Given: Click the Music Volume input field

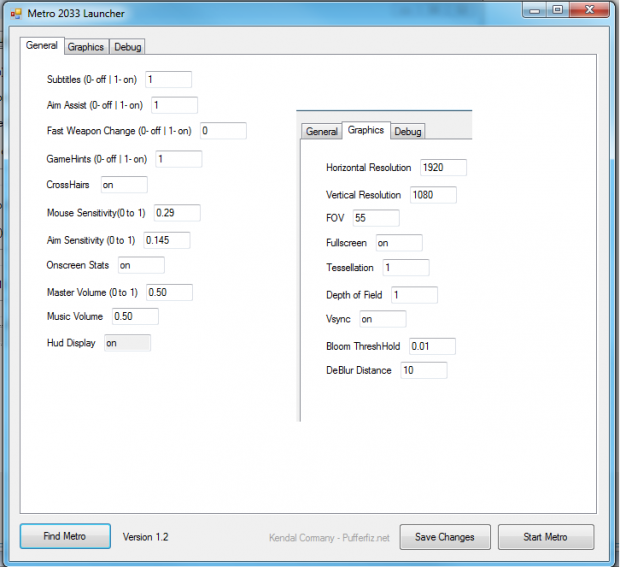Looking at the screenshot, I should tap(135, 316).
